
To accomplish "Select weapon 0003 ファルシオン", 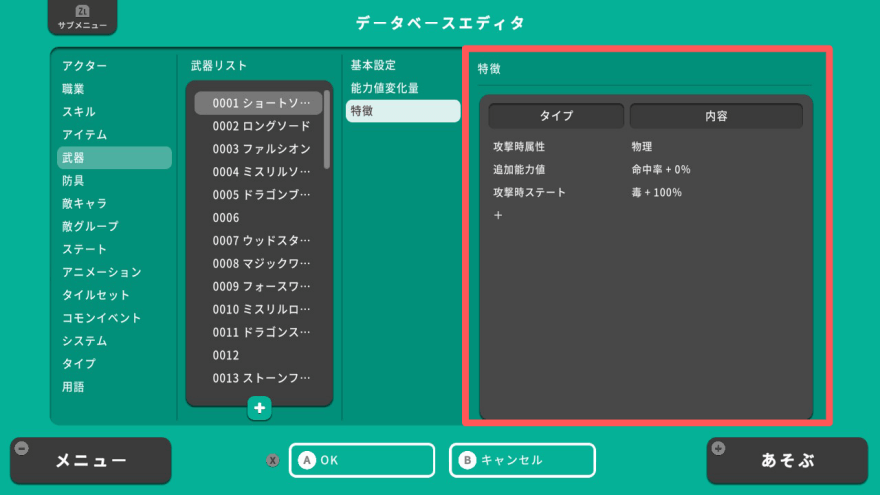I will [261, 149].
